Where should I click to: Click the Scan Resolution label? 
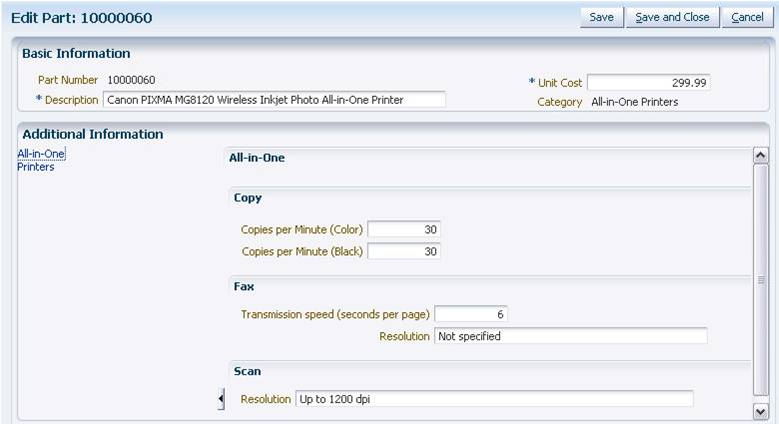tap(266, 399)
